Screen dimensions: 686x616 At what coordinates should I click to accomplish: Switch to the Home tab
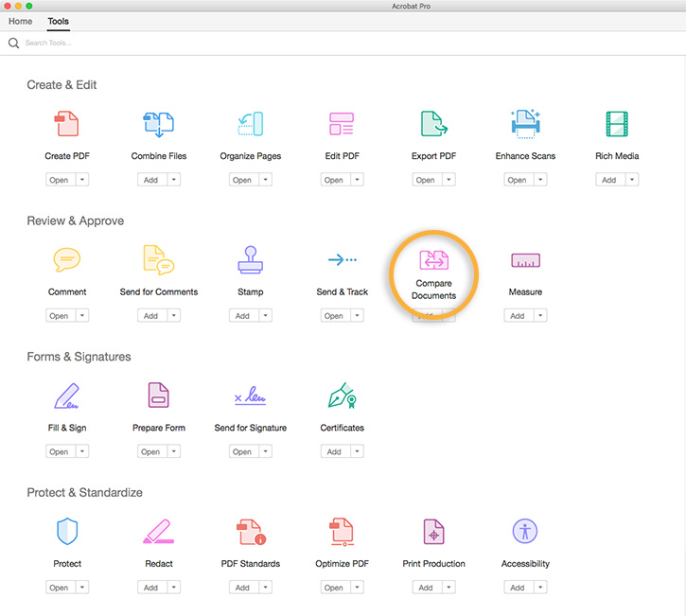point(20,21)
